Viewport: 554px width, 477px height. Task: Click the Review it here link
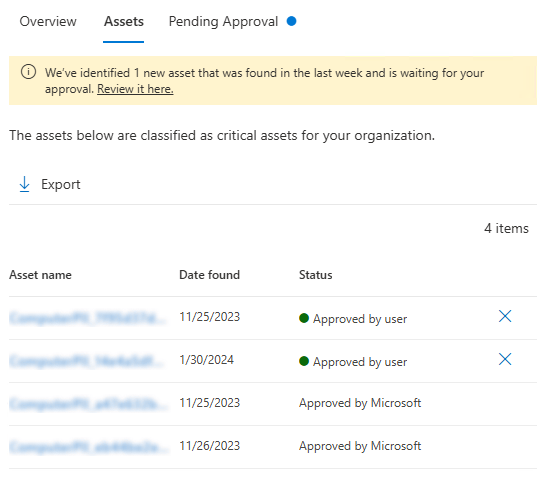coord(135,89)
